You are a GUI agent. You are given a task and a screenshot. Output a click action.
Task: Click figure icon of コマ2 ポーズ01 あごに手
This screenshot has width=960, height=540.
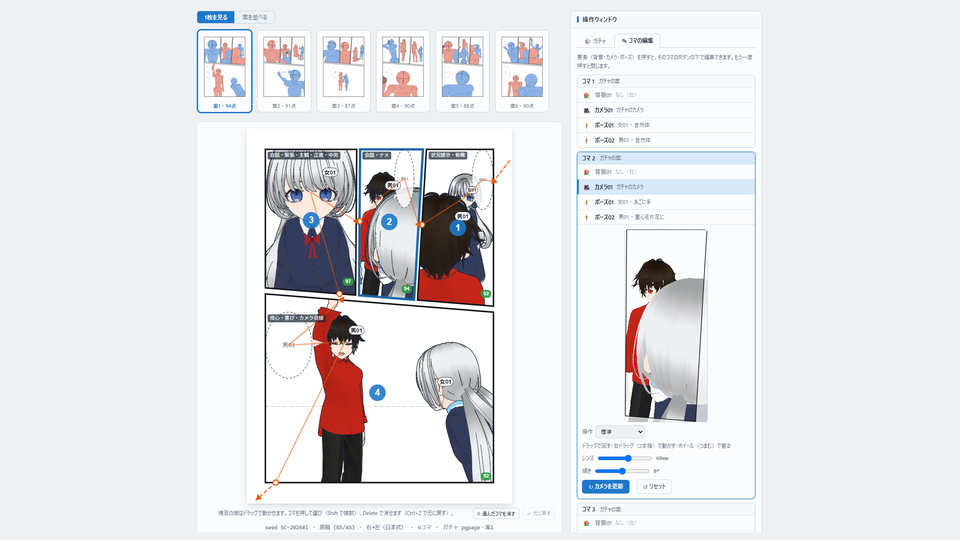point(587,202)
